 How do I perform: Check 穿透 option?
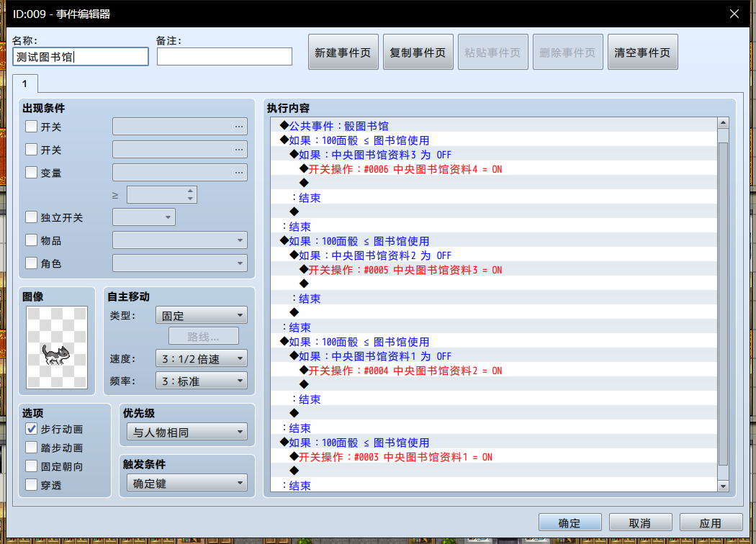tap(32, 485)
